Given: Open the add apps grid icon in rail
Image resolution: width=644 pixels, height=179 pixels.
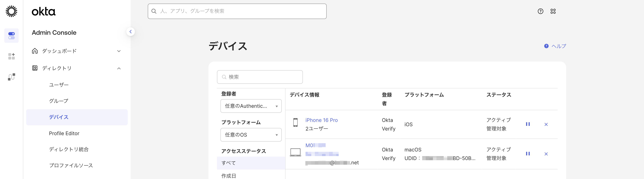Looking at the screenshot, I should (x=11, y=56).
